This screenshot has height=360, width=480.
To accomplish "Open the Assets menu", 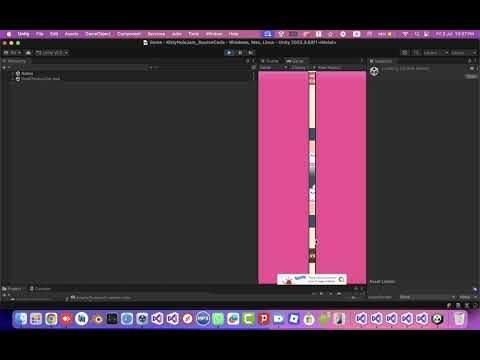I will tap(72, 34).
